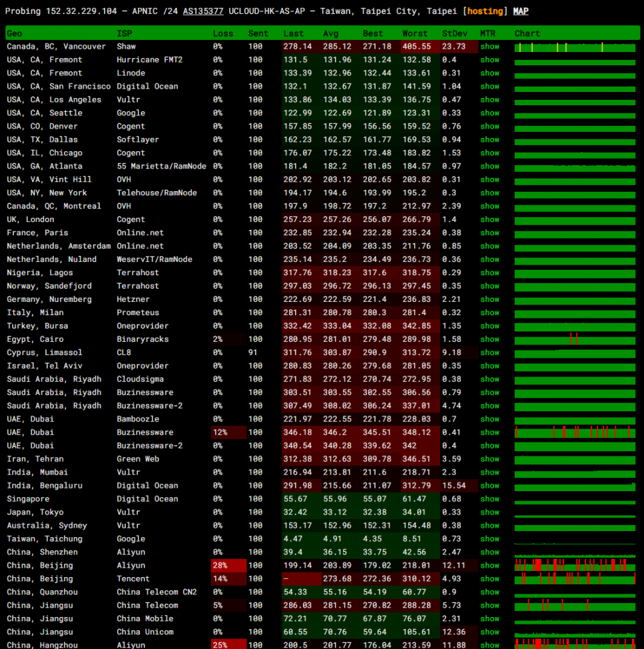Show MTR for USA, CA, Fremont Linode
644x649 pixels.
[489, 73]
